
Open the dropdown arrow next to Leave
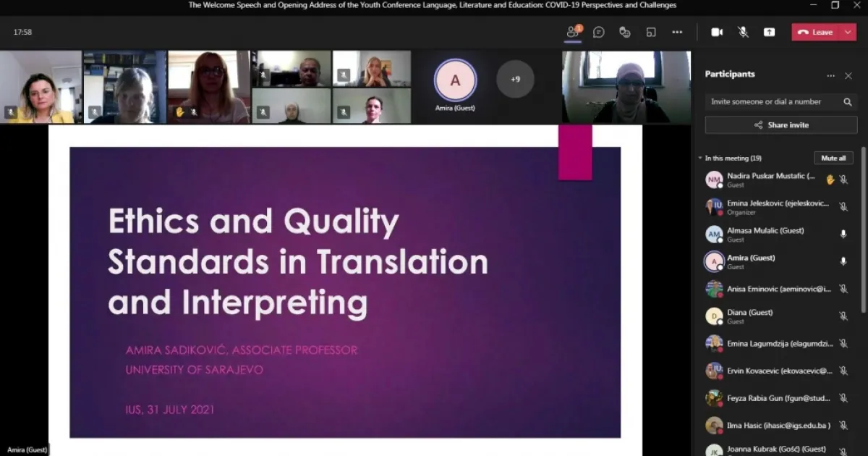coord(848,32)
